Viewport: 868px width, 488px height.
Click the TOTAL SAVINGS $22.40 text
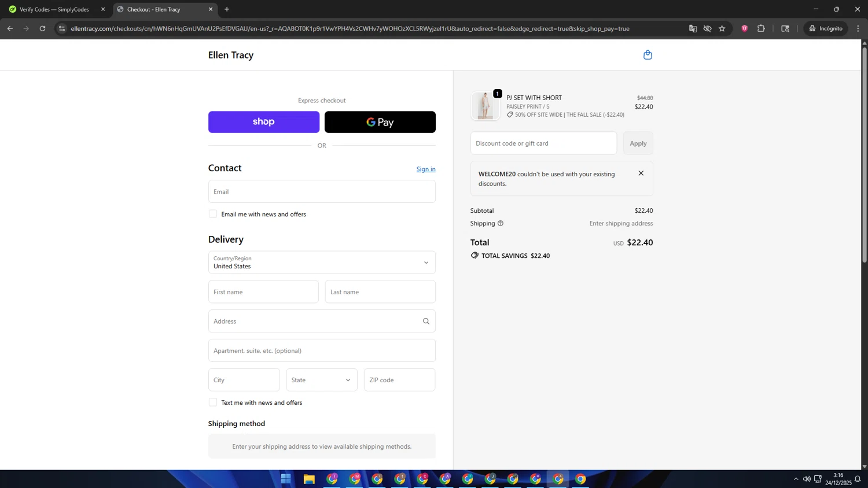(516, 256)
